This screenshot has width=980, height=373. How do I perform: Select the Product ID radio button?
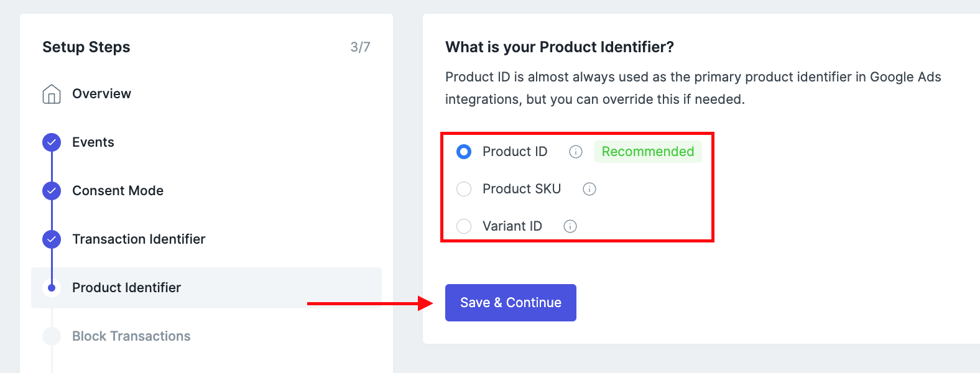[464, 152]
